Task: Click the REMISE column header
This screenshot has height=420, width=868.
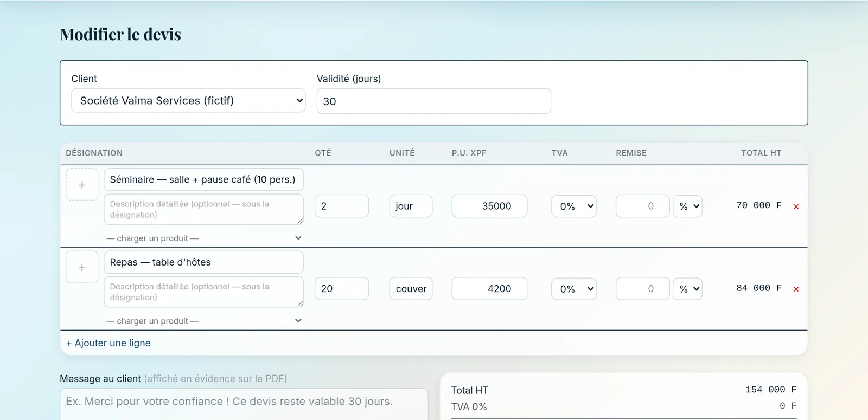Action: coord(631,153)
